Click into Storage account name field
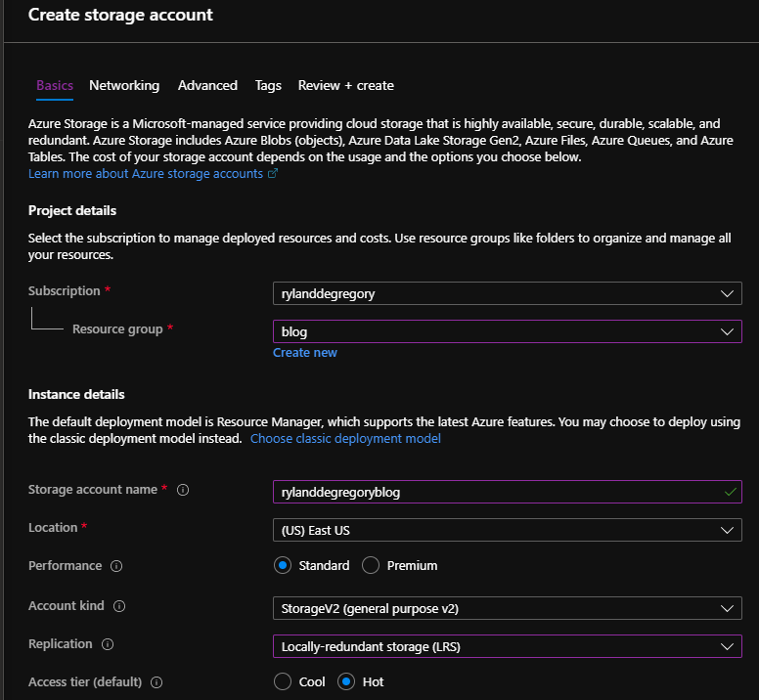 tap(508, 492)
